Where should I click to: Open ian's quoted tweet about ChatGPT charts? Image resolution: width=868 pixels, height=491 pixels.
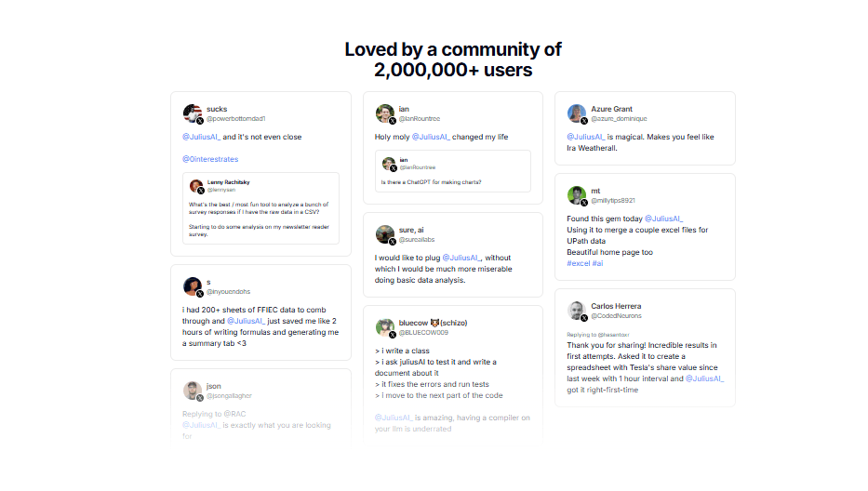[x=453, y=171]
